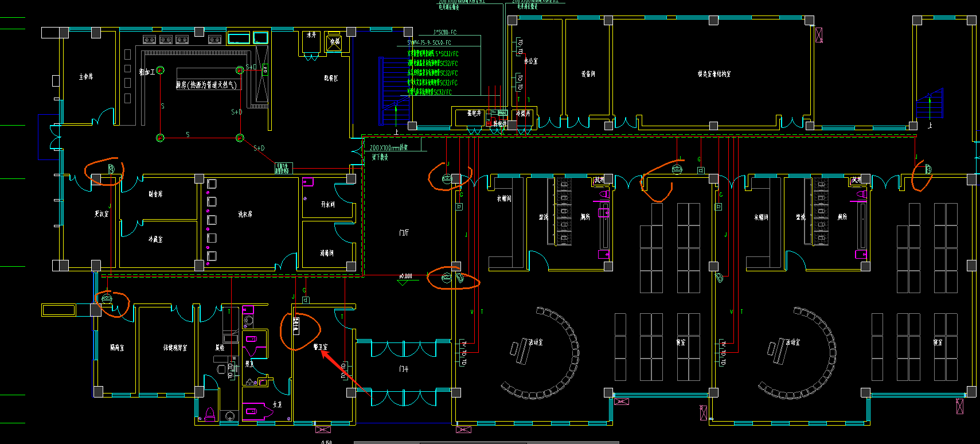Screen dimensions: 980x444
Task: Select the 200X100mm桥架 cable tray note
Action: point(389,147)
